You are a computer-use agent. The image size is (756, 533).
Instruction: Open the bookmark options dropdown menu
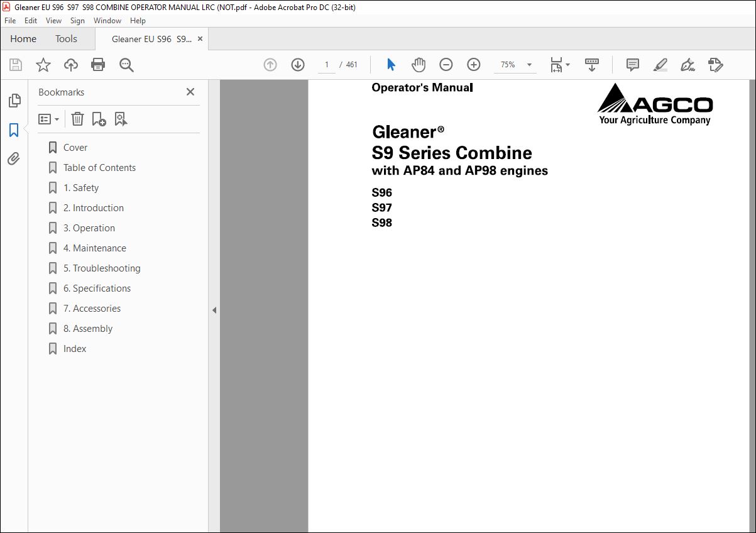pos(48,119)
